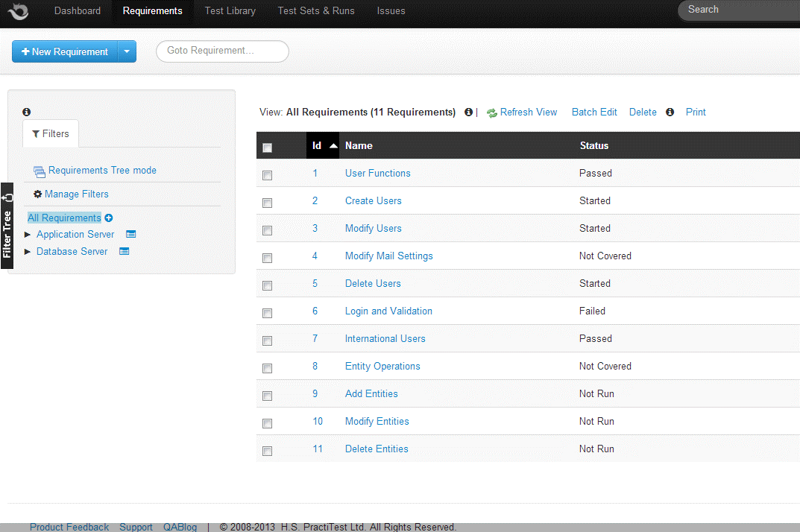The width and height of the screenshot is (800, 532).
Task: Open the Modify Mail Settings requirement
Action: pos(388,256)
